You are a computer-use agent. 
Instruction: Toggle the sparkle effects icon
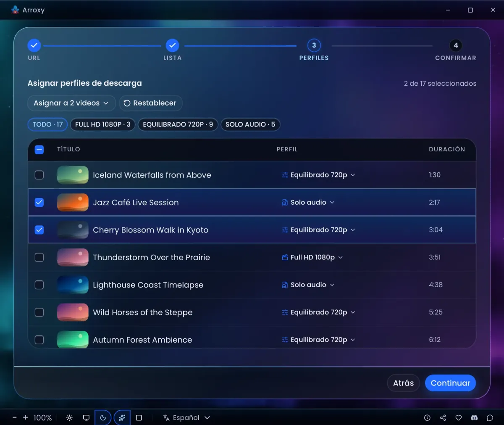click(x=122, y=417)
